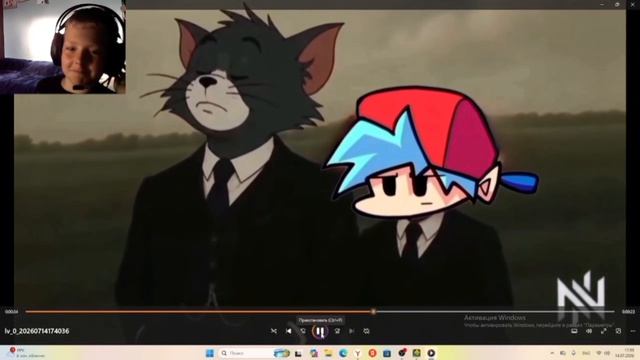This screenshot has height=360, width=640.
Task: Open the taskbar clock and date
Action: click(626, 353)
